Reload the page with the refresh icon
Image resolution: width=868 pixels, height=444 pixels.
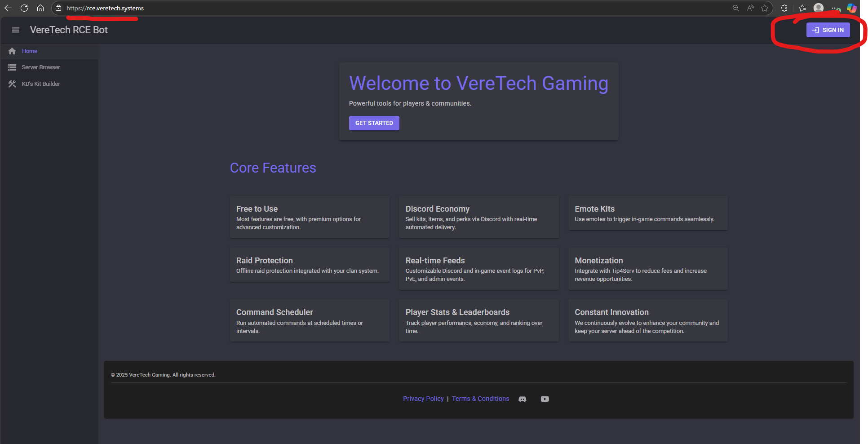(24, 8)
